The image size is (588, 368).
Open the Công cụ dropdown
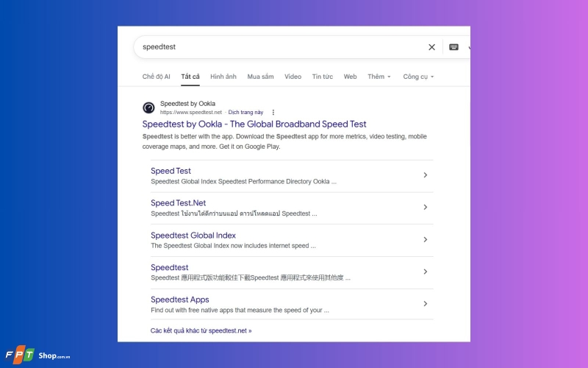(x=418, y=77)
